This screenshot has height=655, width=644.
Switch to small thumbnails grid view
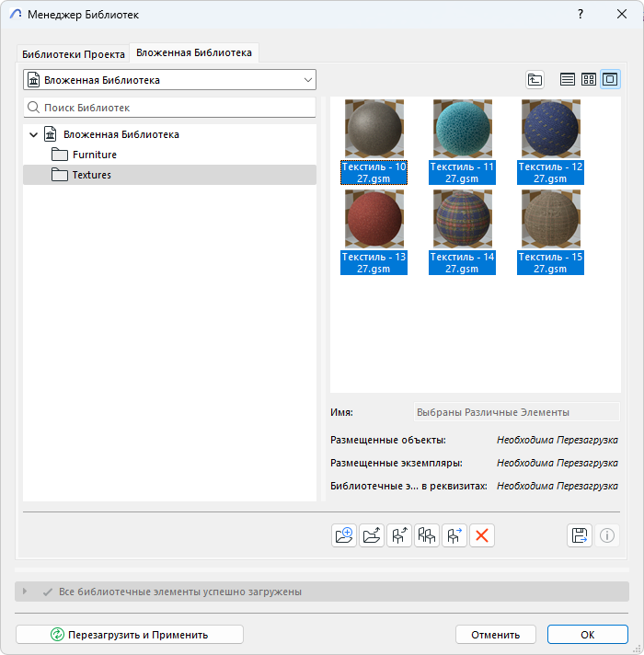[x=589, y=79]
